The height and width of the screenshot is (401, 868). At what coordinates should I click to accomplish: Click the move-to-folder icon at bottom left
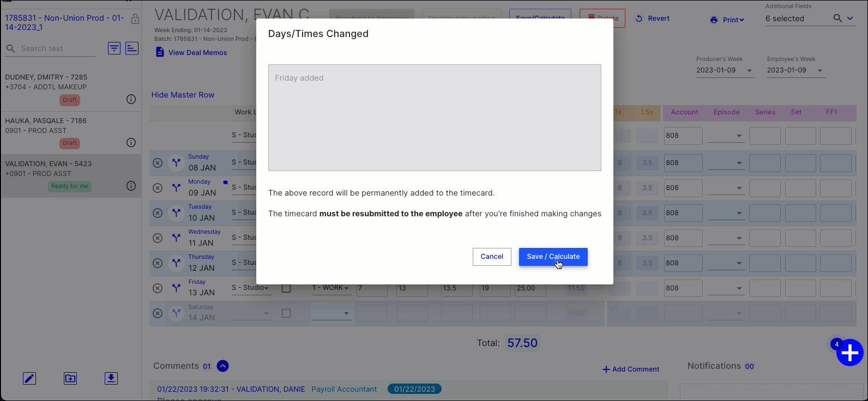70,378
